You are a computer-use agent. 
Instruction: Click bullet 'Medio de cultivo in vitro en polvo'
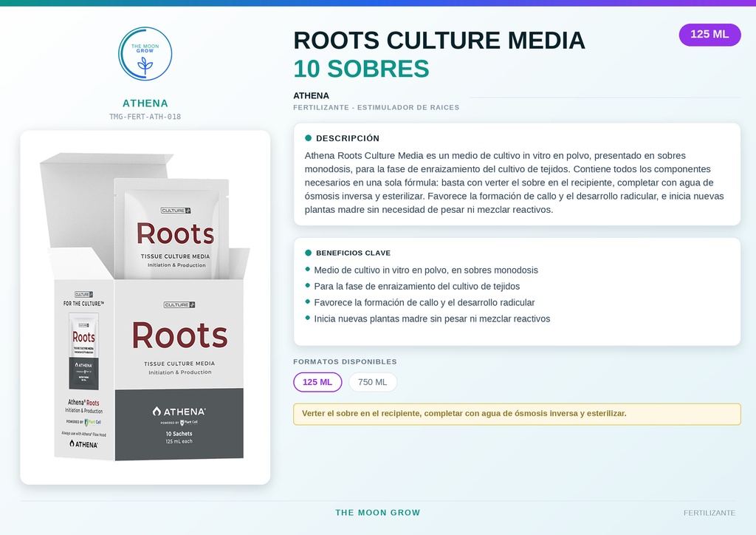(x=426, y=270)
